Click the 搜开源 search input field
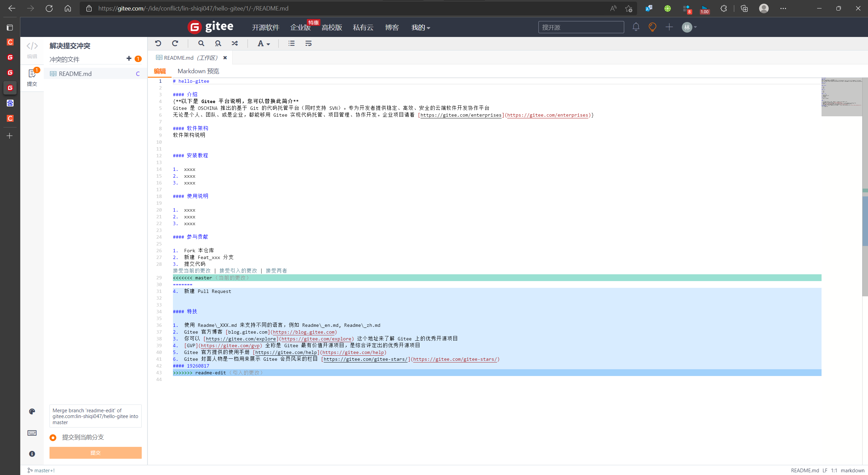This screenshot has width=868, height=475. (x=581, y=27)
